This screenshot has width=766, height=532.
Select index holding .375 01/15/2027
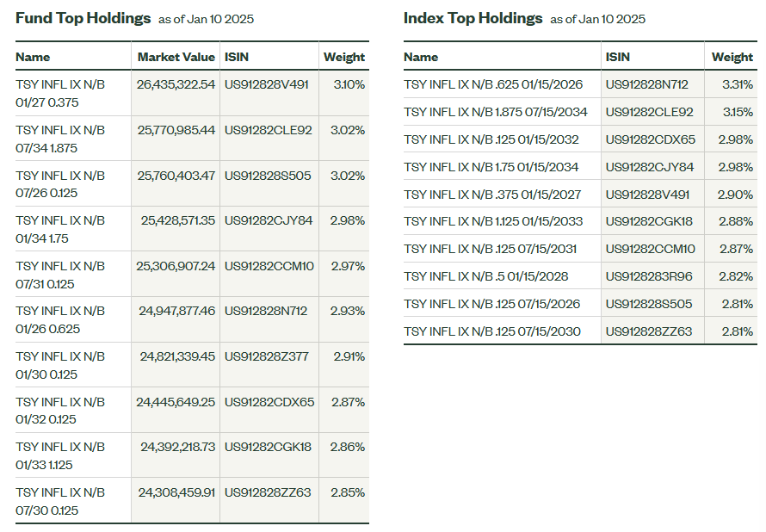(x=492, y=195)
